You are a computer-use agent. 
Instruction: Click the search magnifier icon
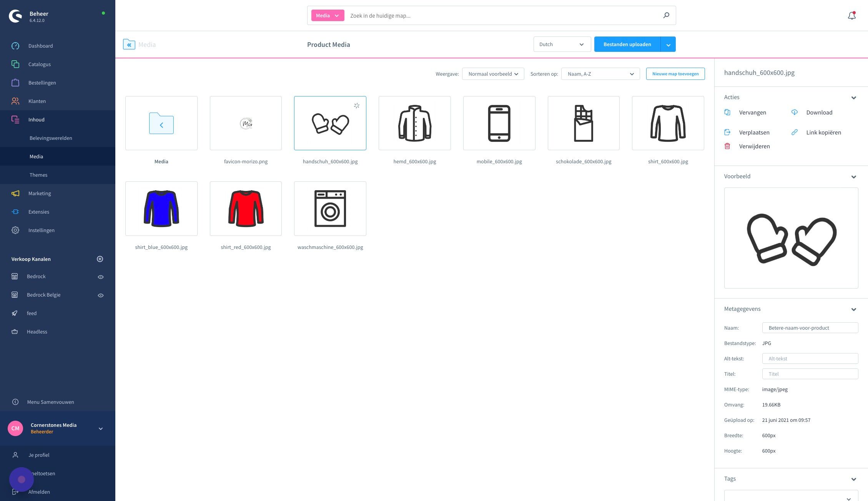(x=666, y=15)
